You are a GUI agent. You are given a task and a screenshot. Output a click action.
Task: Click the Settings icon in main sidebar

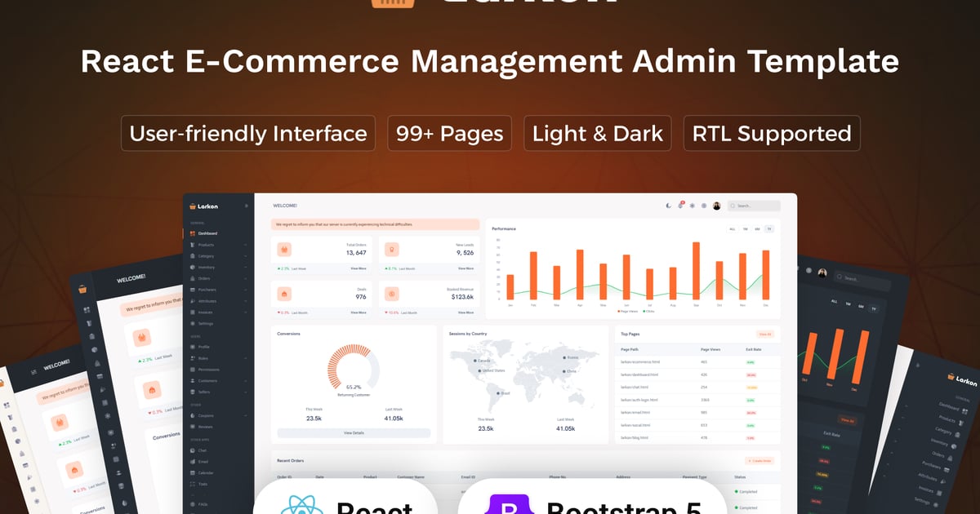pyautogui.click(x=193, y=324)
